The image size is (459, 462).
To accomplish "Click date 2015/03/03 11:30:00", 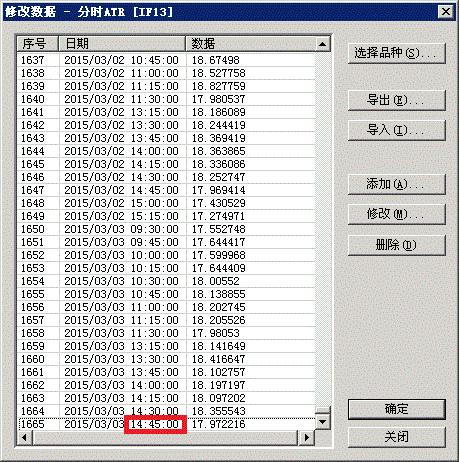I will tap(121, 333).
